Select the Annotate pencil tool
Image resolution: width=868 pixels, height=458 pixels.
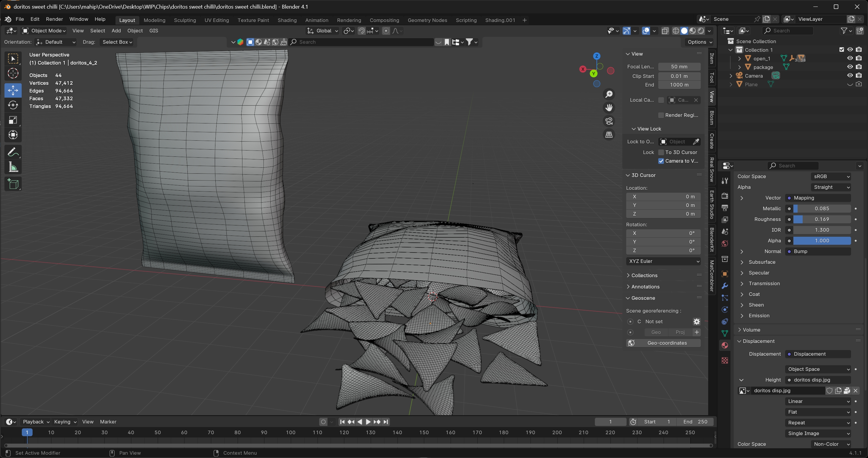[x=13, y=152]
